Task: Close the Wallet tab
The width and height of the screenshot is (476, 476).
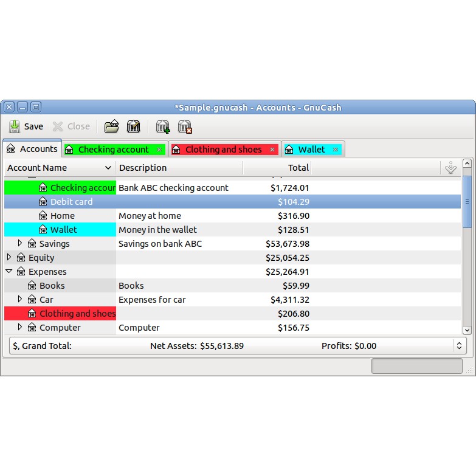Action: [335, 150]
